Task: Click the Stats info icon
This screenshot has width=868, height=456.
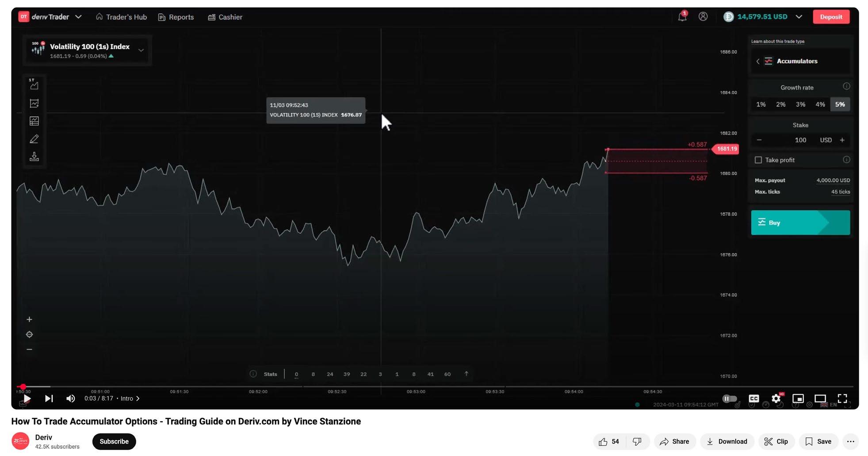Action: (x=253, y=374)
